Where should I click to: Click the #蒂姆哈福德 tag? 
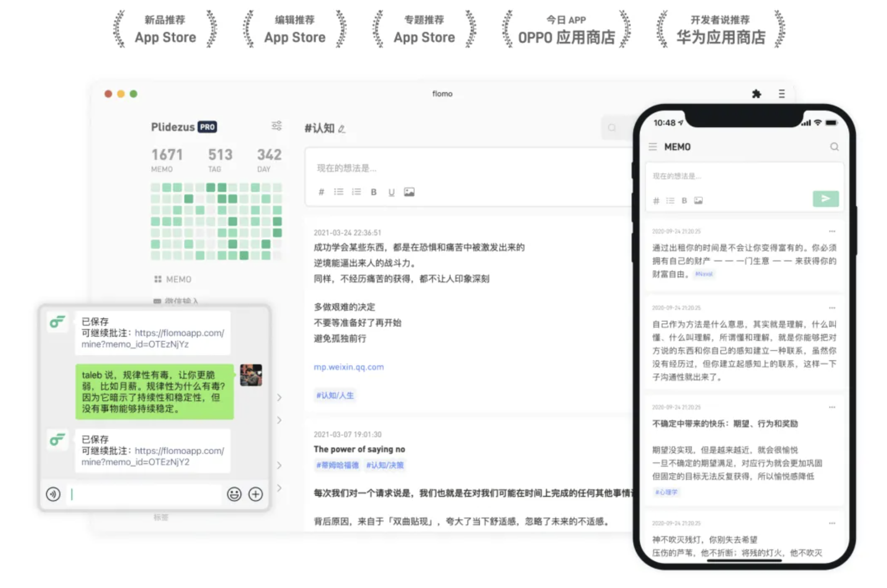click(x=338, y=465)
